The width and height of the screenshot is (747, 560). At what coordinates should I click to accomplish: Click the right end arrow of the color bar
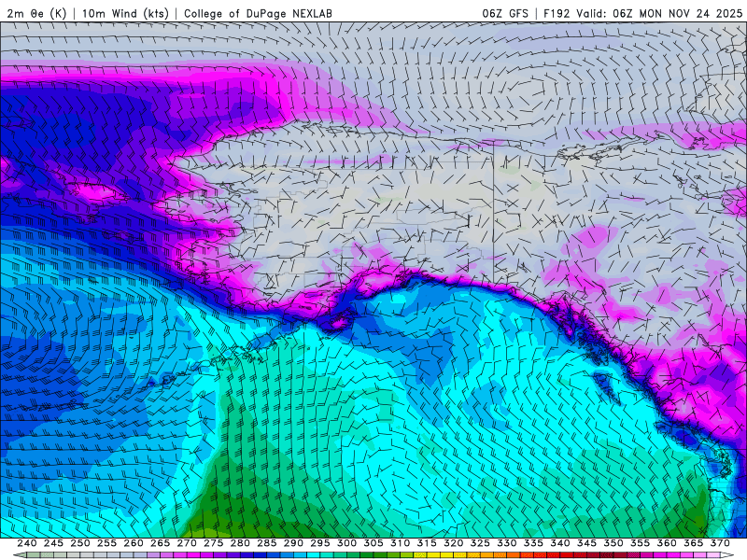click(x=727, y=555)
